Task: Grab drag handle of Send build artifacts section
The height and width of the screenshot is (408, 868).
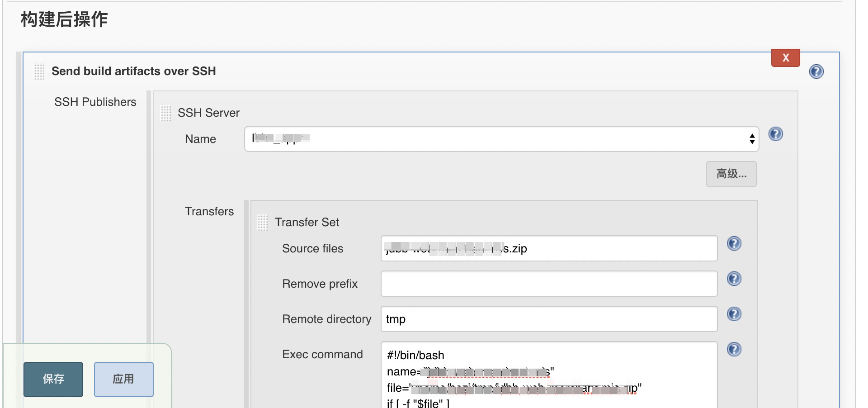Action: [x=39, y=72]
